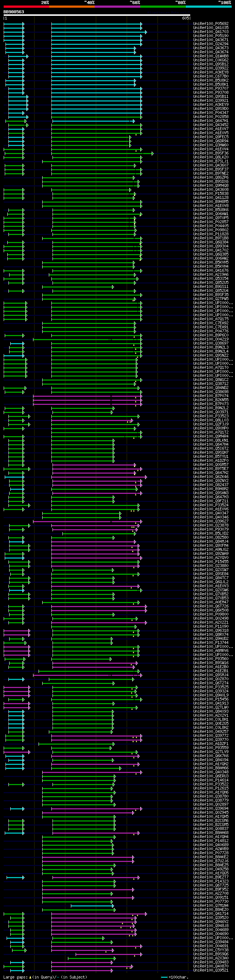Select hit UniRef100_Q41703
The height and width of the screenshot is (980, 235).
point(211,32)
